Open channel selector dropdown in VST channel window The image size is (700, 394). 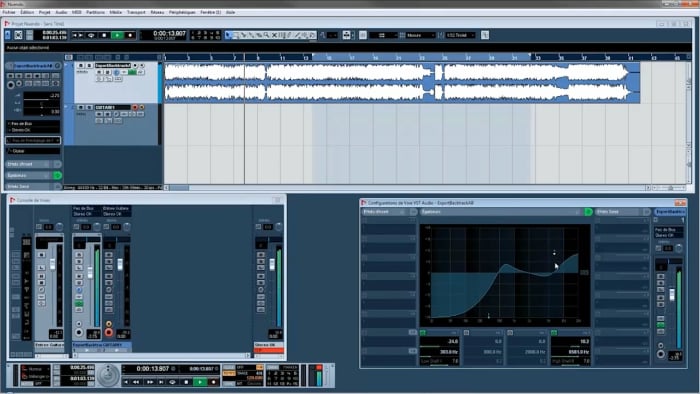(x=670, y=212)
